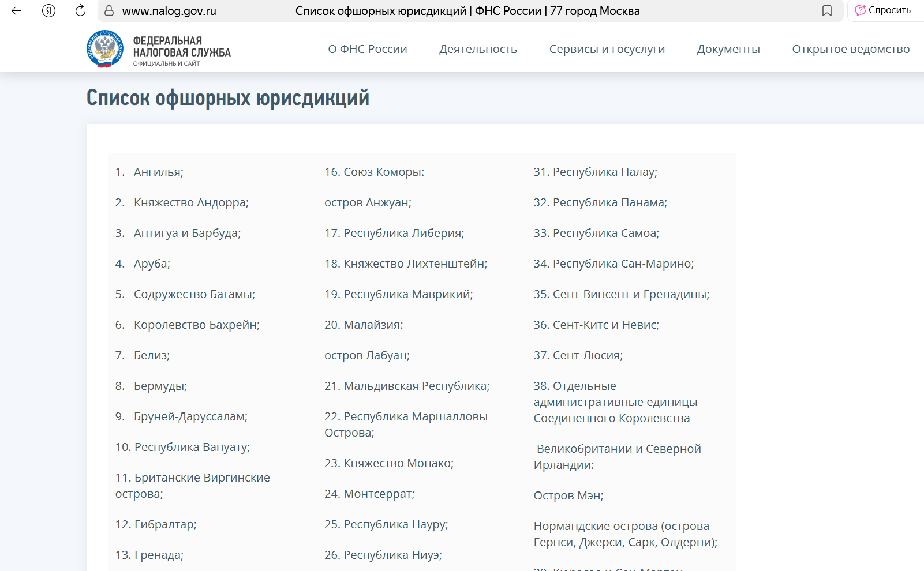Image resolution: width=924 pixels, height=571 pixels.
Task: Select the Документы menu item
Action: coord(728,49)
